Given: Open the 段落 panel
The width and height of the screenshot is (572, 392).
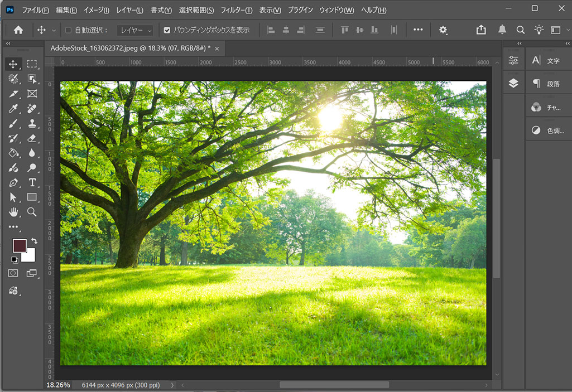Looking at the screenshot, I should click(547, 84).
